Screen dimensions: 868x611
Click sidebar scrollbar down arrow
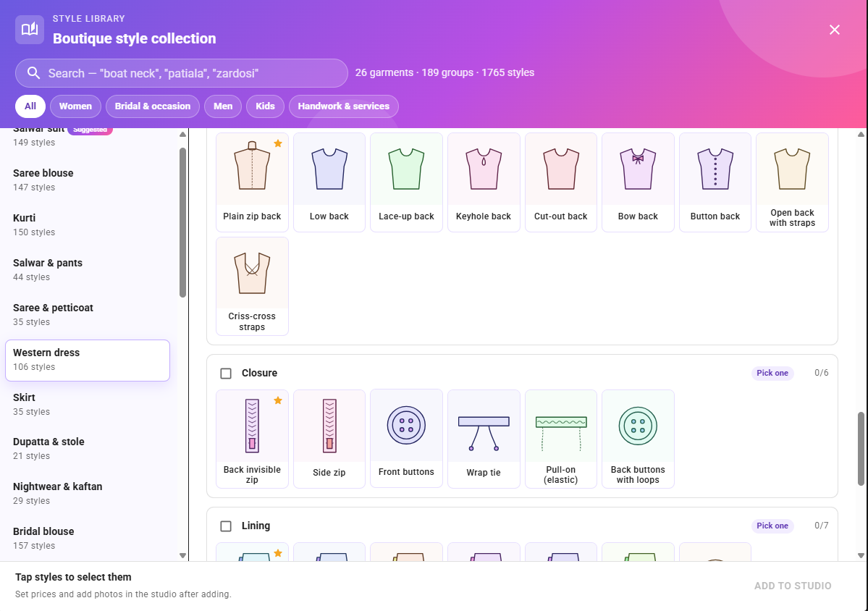point(182,556)
